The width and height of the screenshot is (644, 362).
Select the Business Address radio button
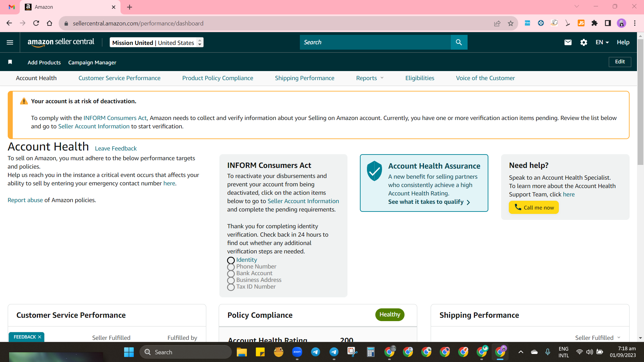[231, 280]
